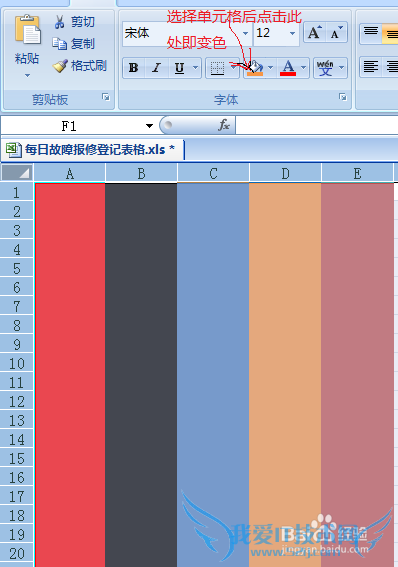Click the font size field showing 12
Viewport: 398px width, 567px height.
(x=270, y=33)
